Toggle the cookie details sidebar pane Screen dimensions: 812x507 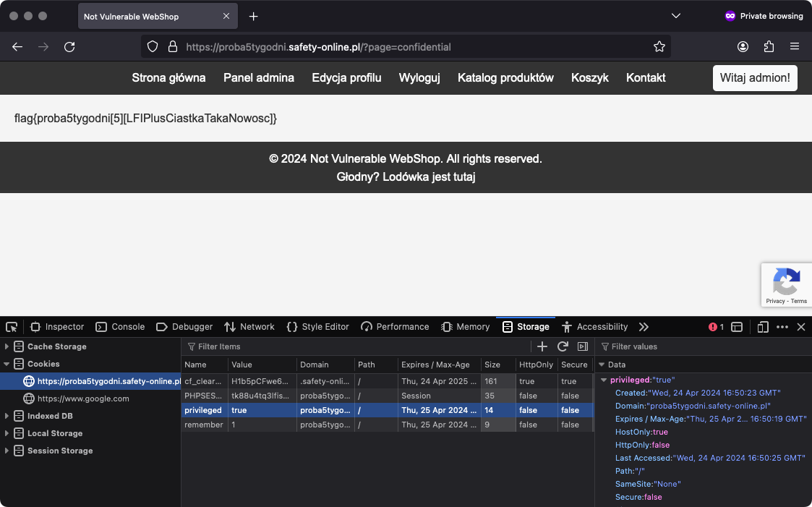tap(582, 346)
